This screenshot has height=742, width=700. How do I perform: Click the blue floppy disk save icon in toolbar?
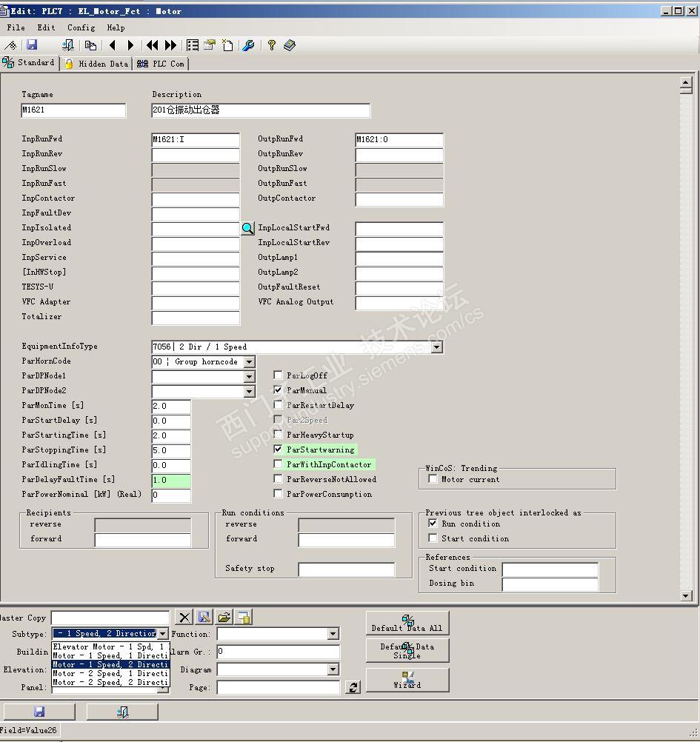(x=32, y=45)
